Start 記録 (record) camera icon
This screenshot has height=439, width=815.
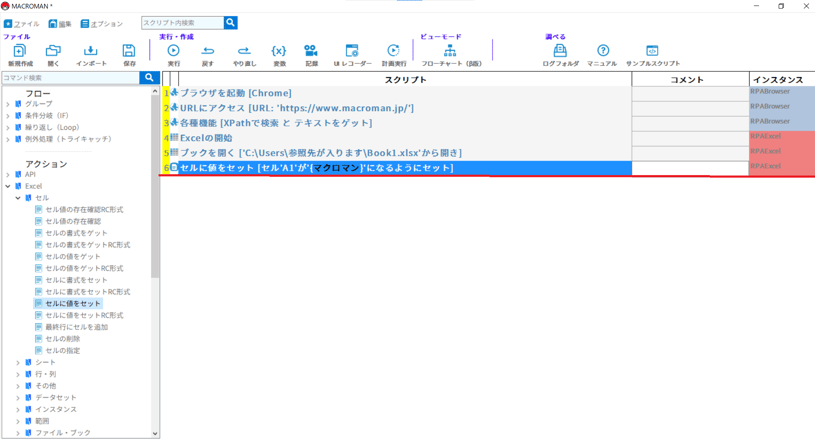pyautogui.click(x=311, y=50)
